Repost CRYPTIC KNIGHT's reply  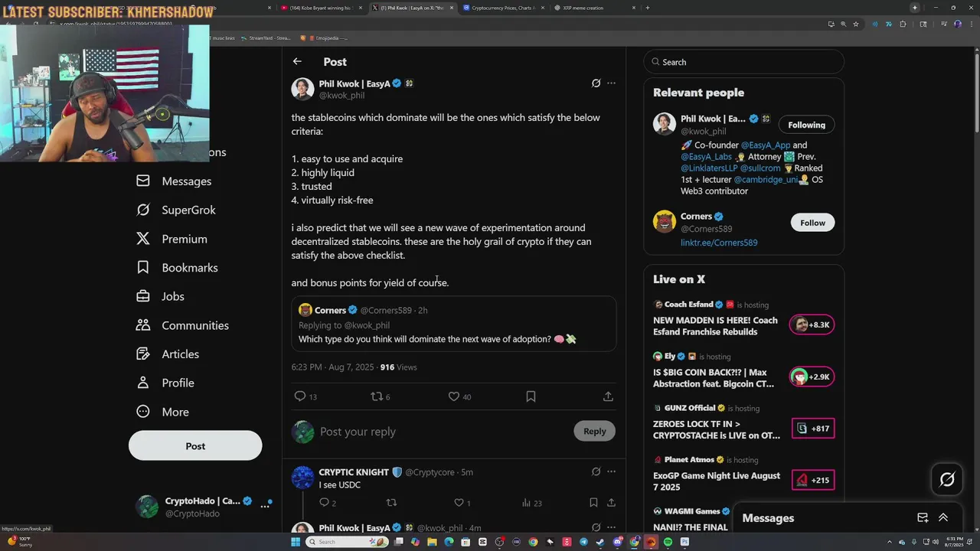click(391, 503)
